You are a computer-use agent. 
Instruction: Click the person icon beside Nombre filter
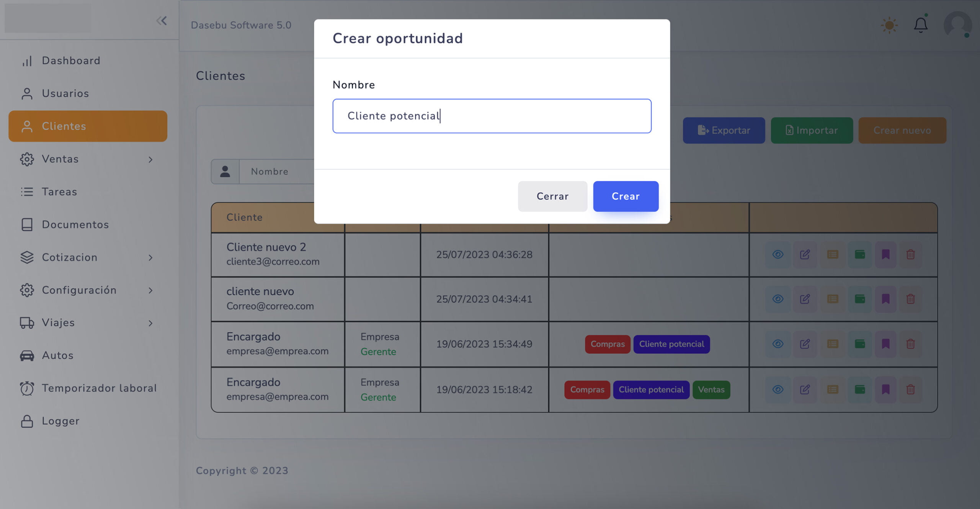(x=225, y=172)
